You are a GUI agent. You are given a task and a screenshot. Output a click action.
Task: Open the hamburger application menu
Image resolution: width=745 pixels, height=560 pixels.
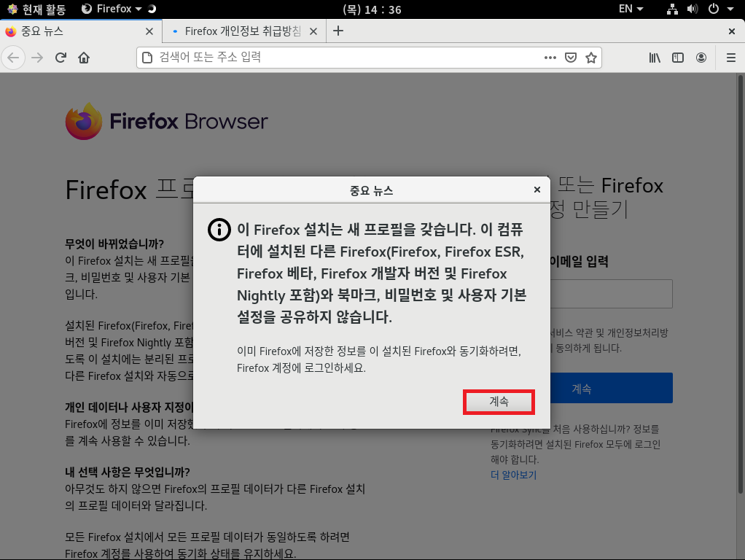coord(731,58)
